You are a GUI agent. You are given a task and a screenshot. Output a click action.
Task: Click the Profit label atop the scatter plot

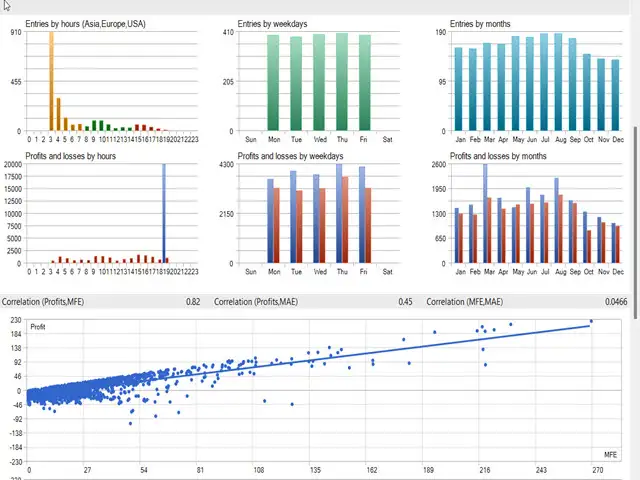pos(38,327)
